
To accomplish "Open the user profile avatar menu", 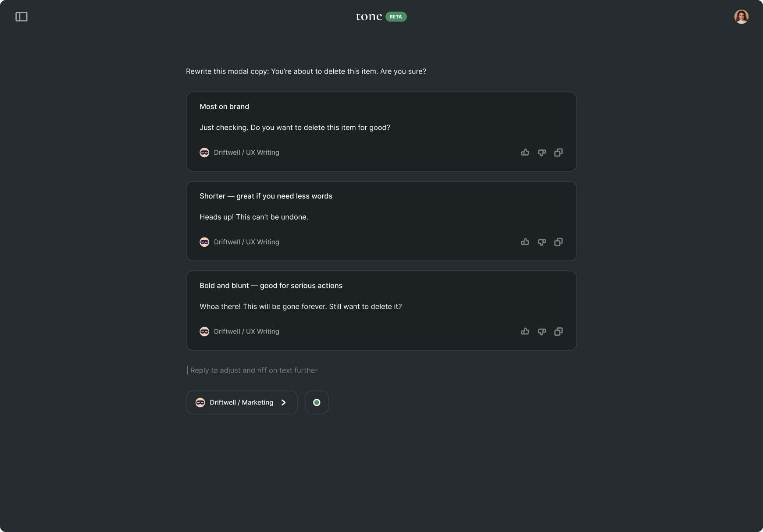I will pos(741,17).
